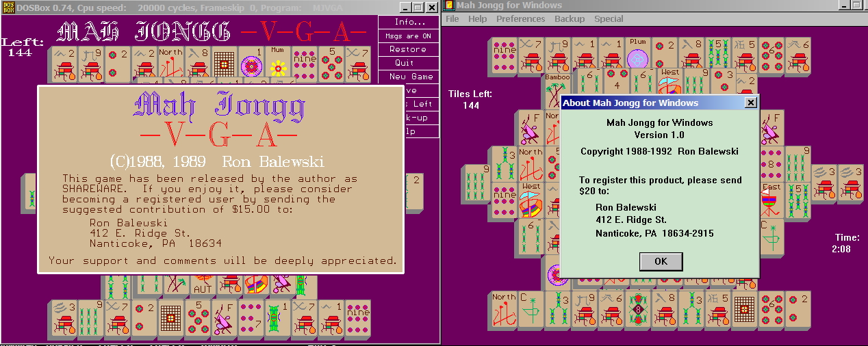
Task: Select the two-dots tile in Windows bottom row
Action: pyautogui.click(x=798, y=308)
